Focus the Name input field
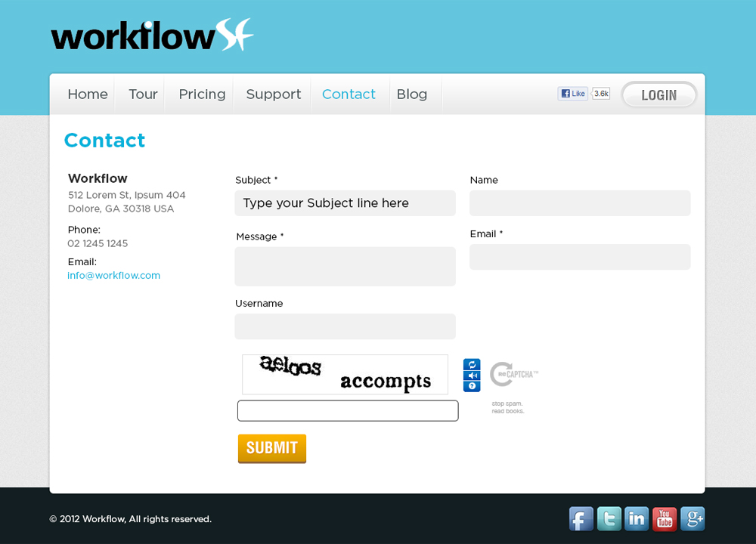 (x=580, y=202)
